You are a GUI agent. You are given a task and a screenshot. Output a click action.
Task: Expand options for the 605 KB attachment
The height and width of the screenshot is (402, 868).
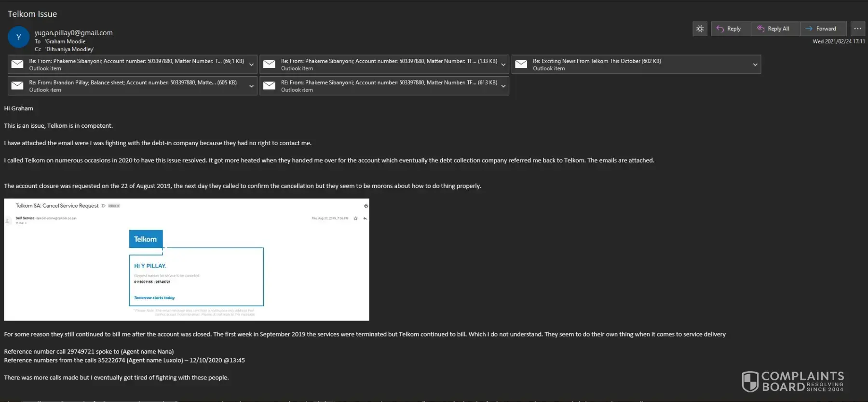coord(251,86)
